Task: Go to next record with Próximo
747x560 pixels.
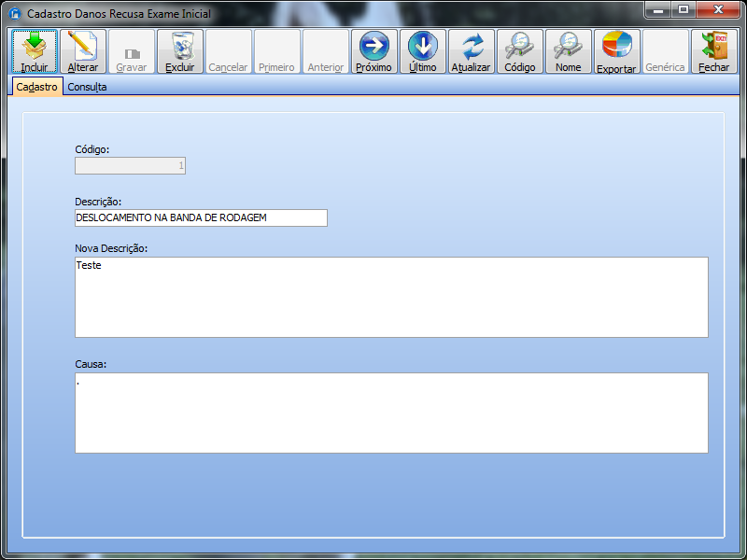Action: tap(374, 47)
